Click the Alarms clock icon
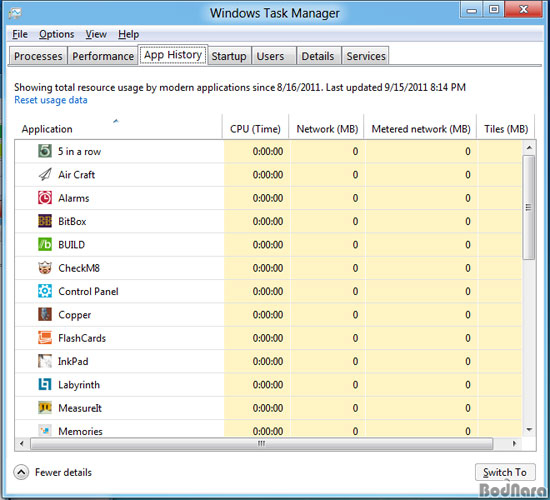 click(45, 198)
